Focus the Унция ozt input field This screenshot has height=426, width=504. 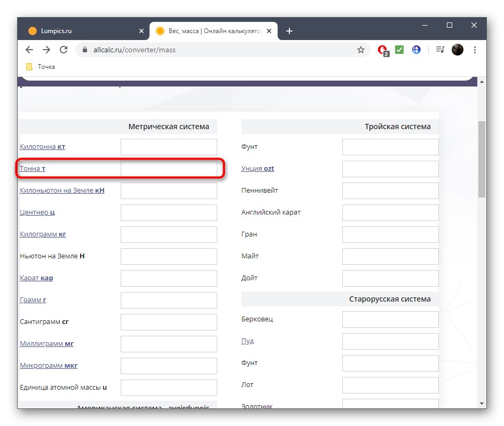coord(390,169)
